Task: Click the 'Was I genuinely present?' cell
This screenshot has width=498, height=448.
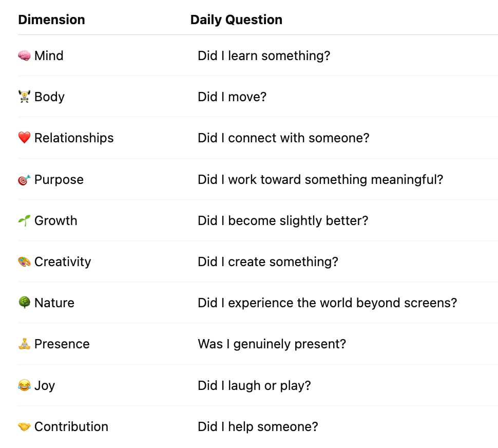Action: [272, 344]
